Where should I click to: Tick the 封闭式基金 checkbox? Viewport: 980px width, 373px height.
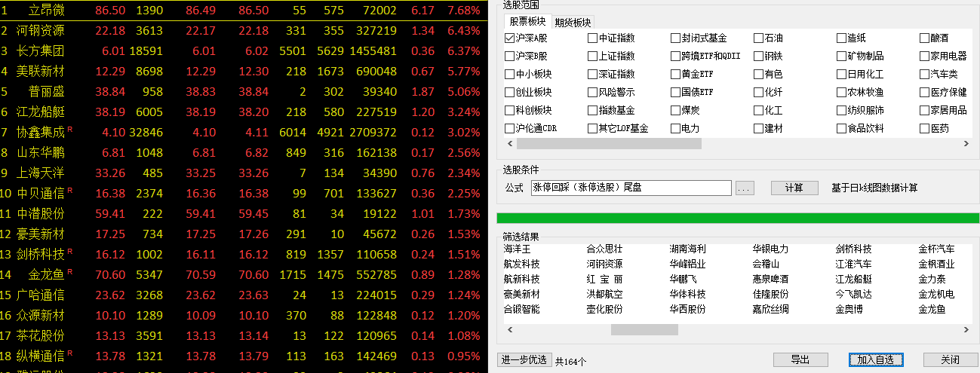point(676,38)
